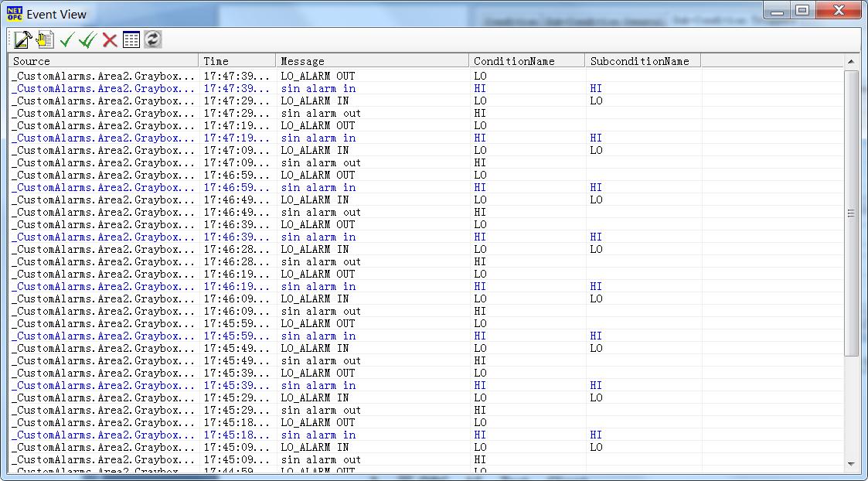Select 'LO_ALARM OUT' message at 17:46:19
Viewport: 868px width, 481px height.
(x=318, y=275)
